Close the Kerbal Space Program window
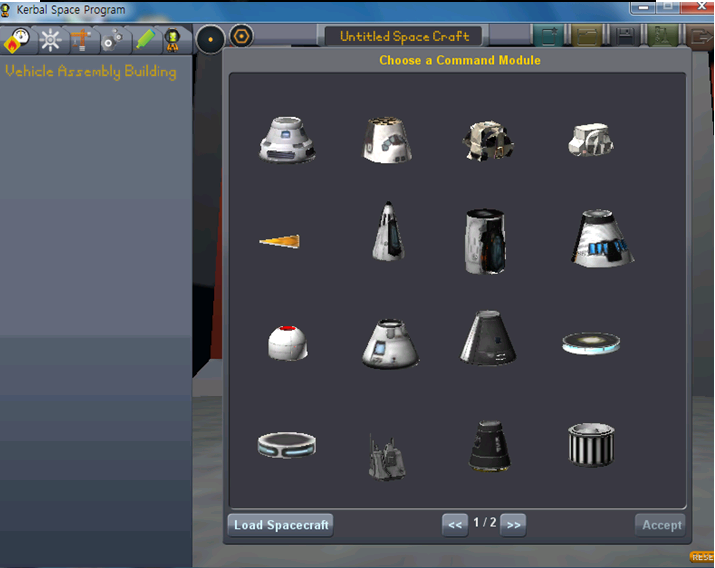715x568 pixels. pos(701,6)
